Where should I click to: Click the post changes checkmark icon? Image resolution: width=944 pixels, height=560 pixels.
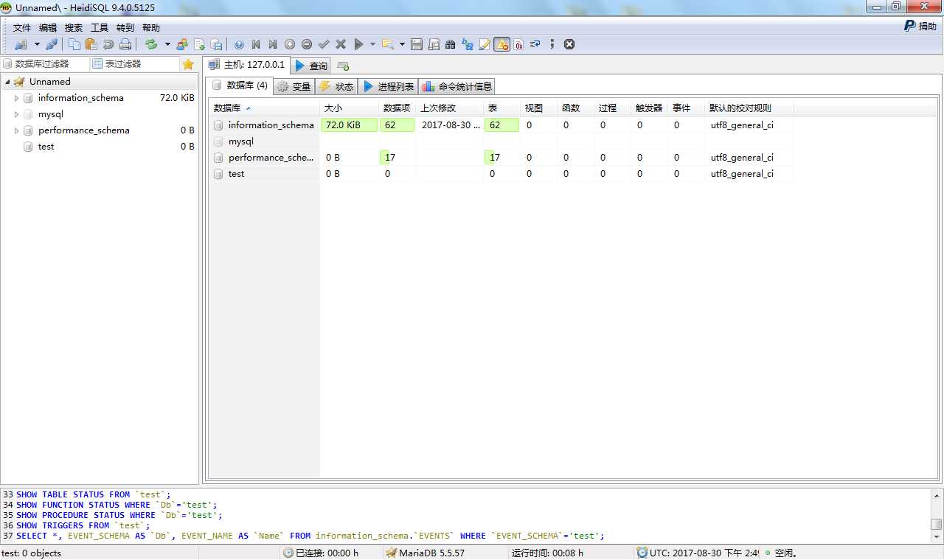[324, 44]
